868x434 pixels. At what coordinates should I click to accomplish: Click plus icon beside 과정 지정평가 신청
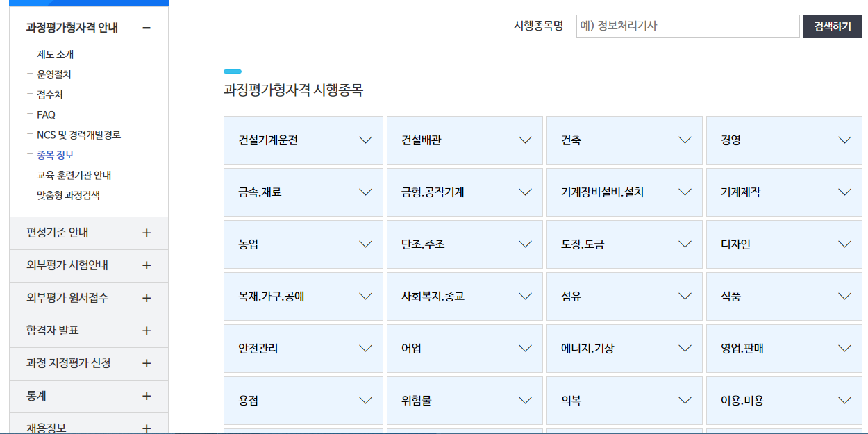(147, 363)
